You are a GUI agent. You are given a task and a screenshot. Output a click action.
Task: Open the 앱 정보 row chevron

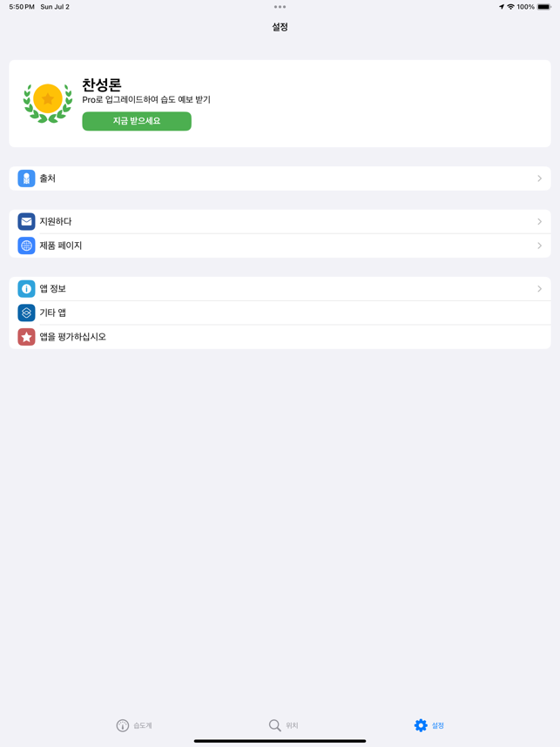click(539, 289)
